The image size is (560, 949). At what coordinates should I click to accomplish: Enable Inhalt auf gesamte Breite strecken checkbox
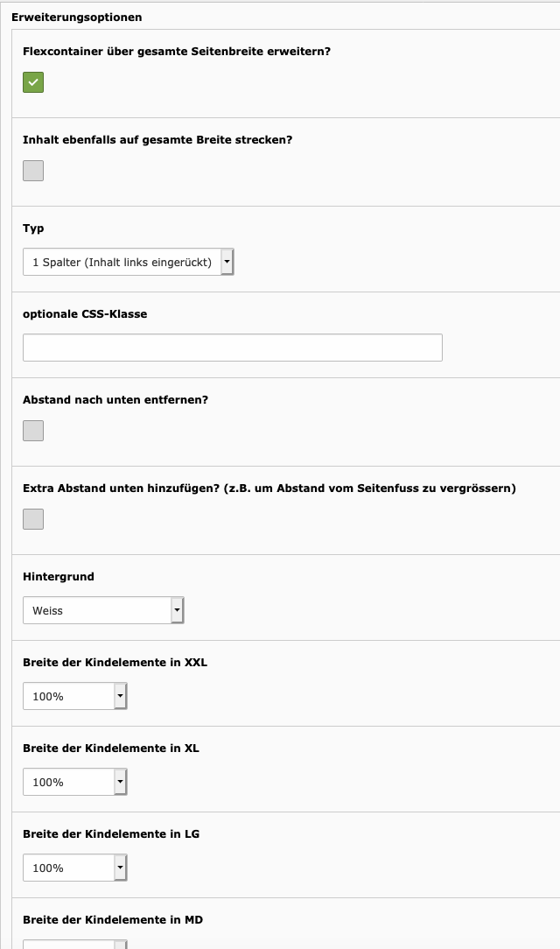(33, 171)
